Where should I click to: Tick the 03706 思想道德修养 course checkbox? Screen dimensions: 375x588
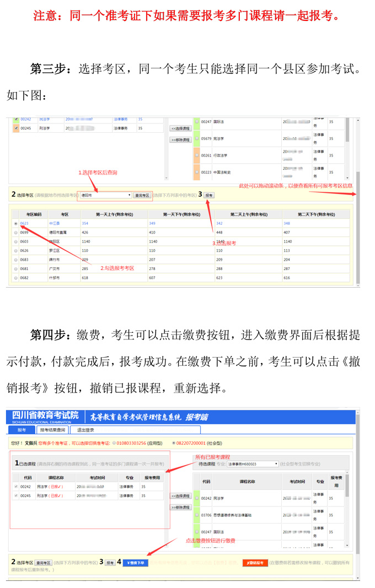click(x=196, y=515)
